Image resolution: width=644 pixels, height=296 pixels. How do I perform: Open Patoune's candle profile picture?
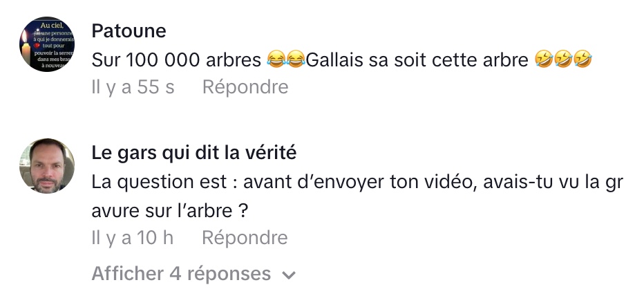[x=47, y=44]
